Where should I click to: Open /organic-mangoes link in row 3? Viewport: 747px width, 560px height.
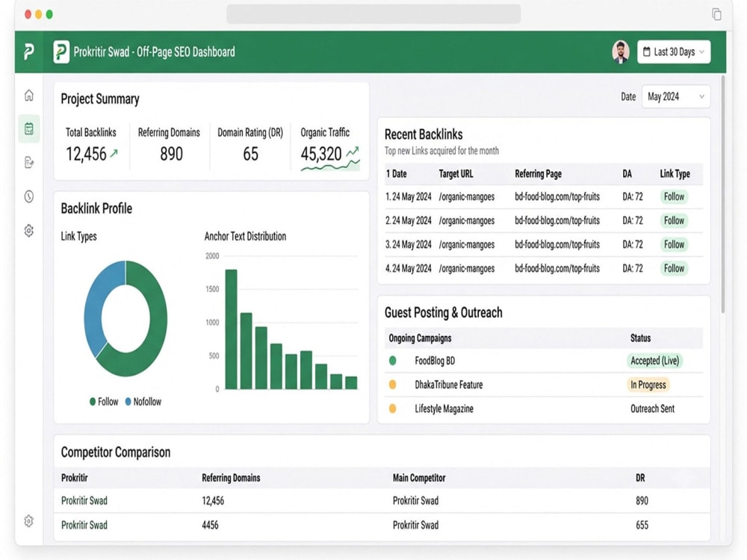tap(466, 244)
